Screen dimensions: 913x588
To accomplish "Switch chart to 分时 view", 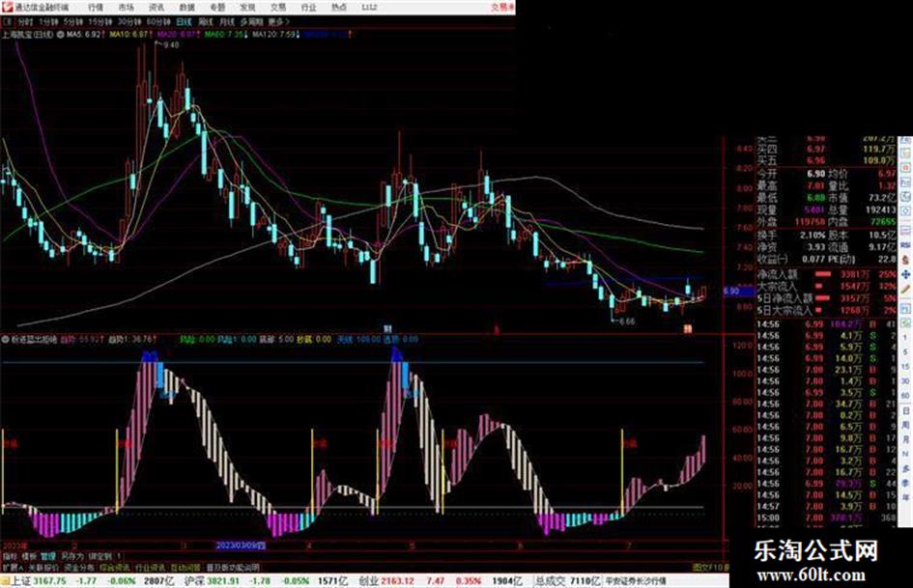I will click(x=25, y=22).
